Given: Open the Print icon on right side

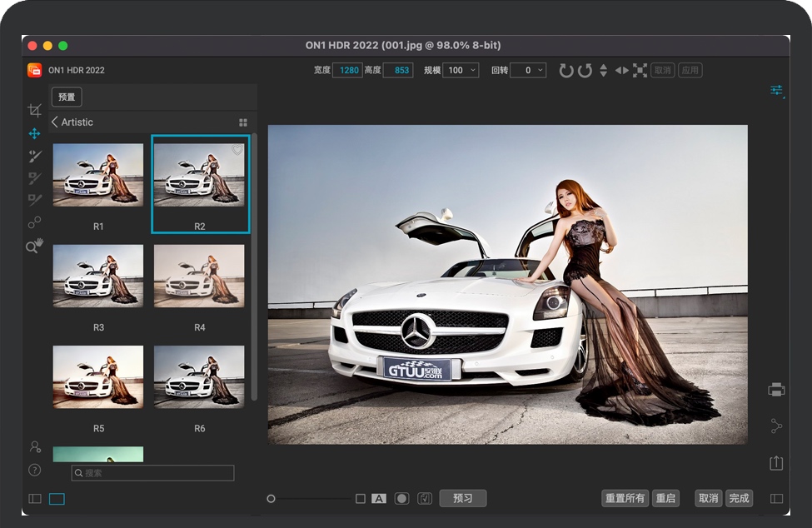Looking at the screenshot, I should point(776,389).
